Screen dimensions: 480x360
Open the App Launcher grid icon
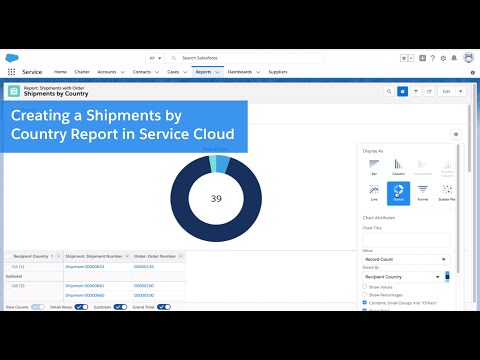click(11, 72)
